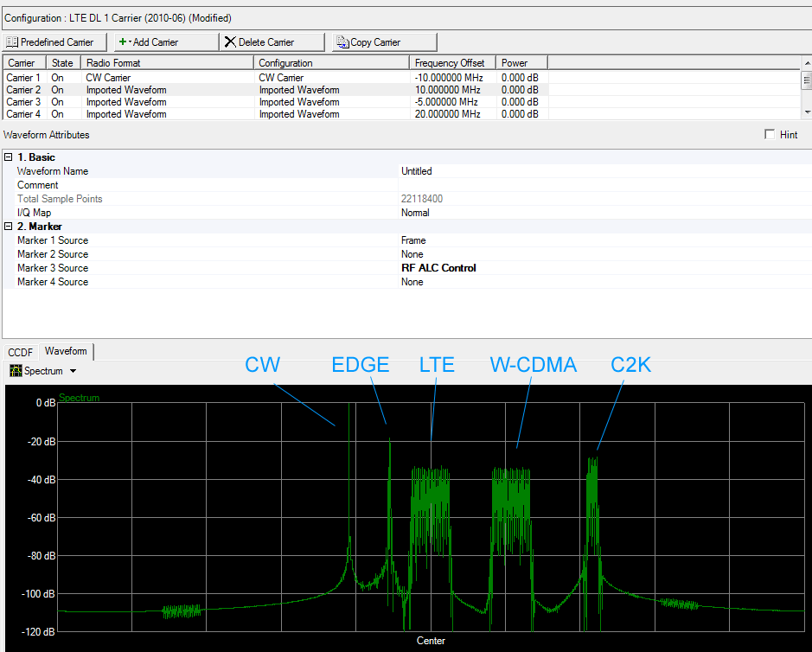Click the Copy Carrier pages icon
Screen dimensions: 812x652
click(x=342, y=42)
